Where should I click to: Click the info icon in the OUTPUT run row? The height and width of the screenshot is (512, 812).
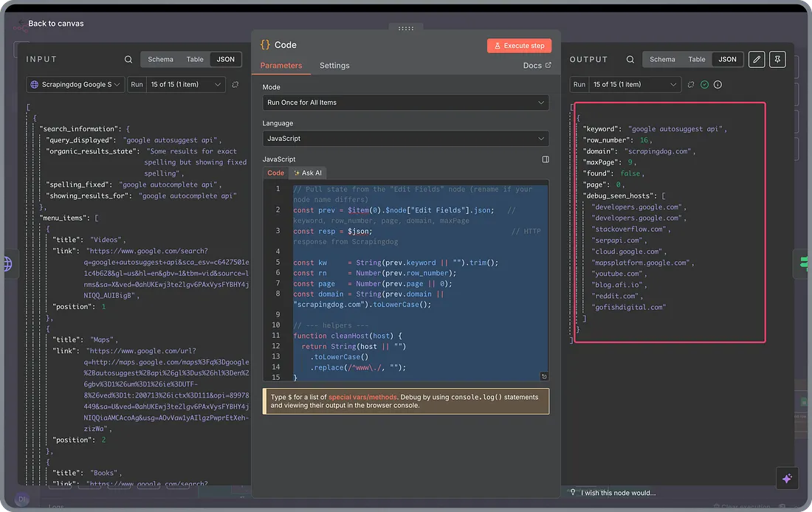718,85
